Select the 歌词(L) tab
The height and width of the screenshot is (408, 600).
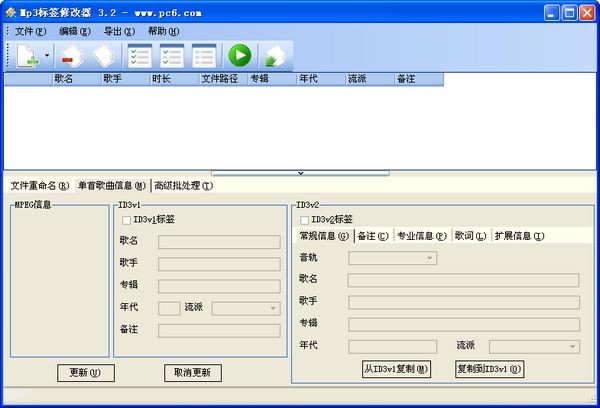tap(470, 236)
